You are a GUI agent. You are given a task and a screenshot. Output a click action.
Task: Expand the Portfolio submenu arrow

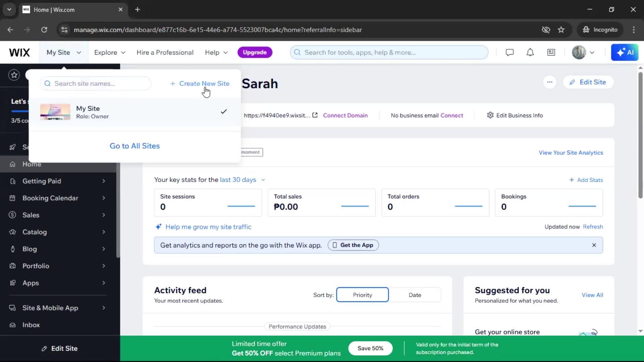104,266
